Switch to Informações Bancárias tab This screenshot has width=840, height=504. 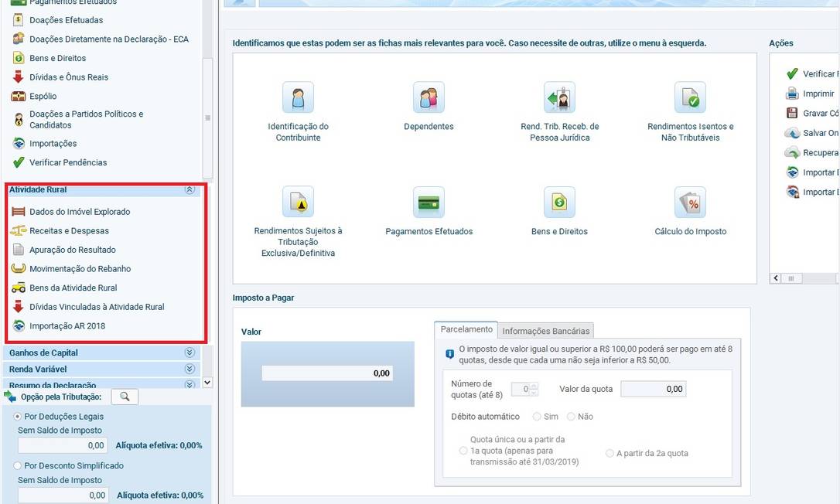546,331
